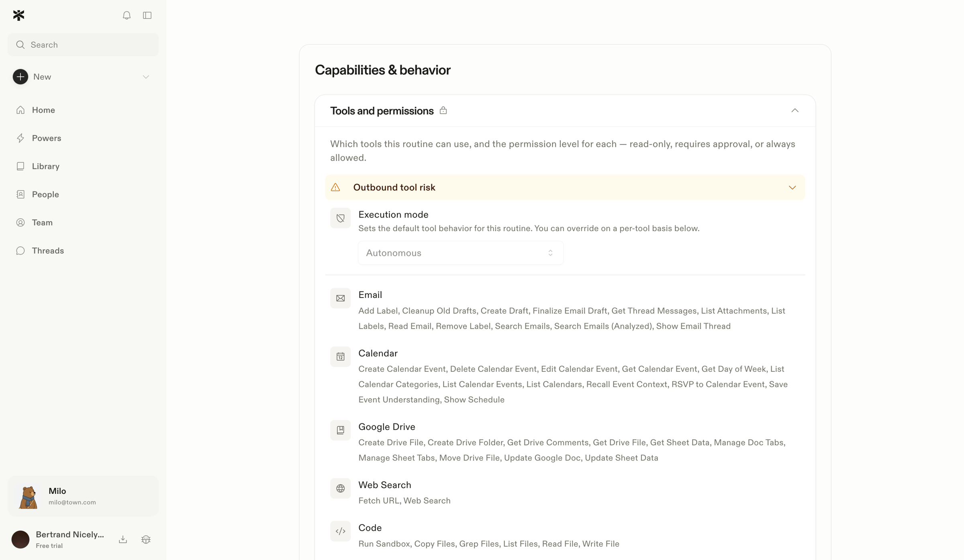Click the Capabilities & behavior heading
This screenshot has height=560, width=964.
tap(382, 70)
